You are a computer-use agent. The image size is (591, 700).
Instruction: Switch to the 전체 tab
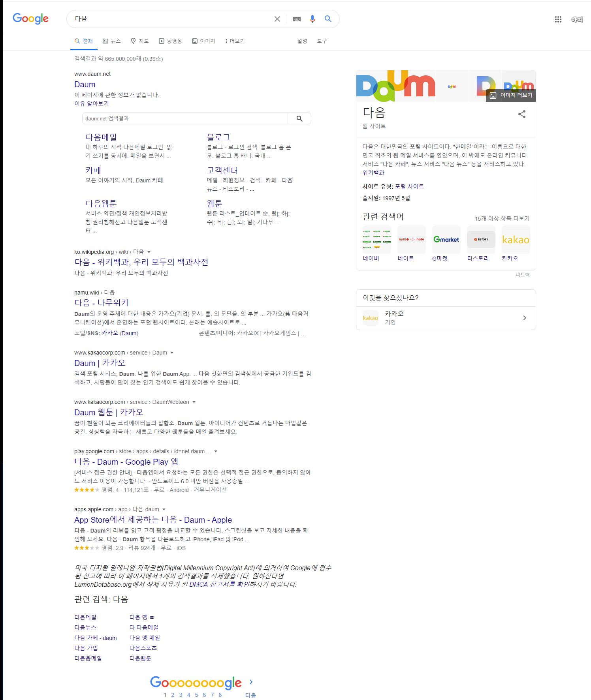point(84,41)
